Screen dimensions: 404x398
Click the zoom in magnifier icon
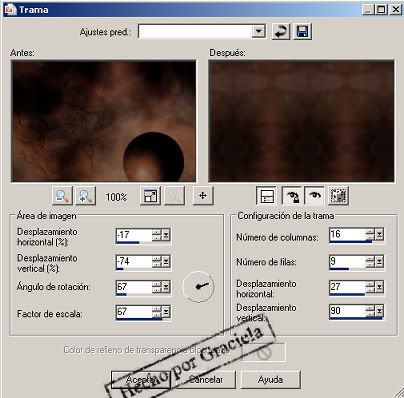86,196
